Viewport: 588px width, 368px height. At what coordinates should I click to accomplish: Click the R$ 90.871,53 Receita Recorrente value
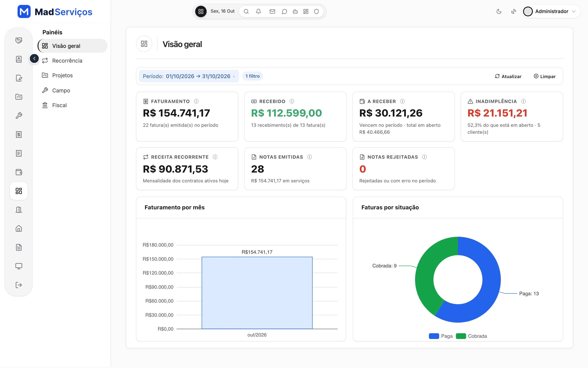click(x=175, y=169)
